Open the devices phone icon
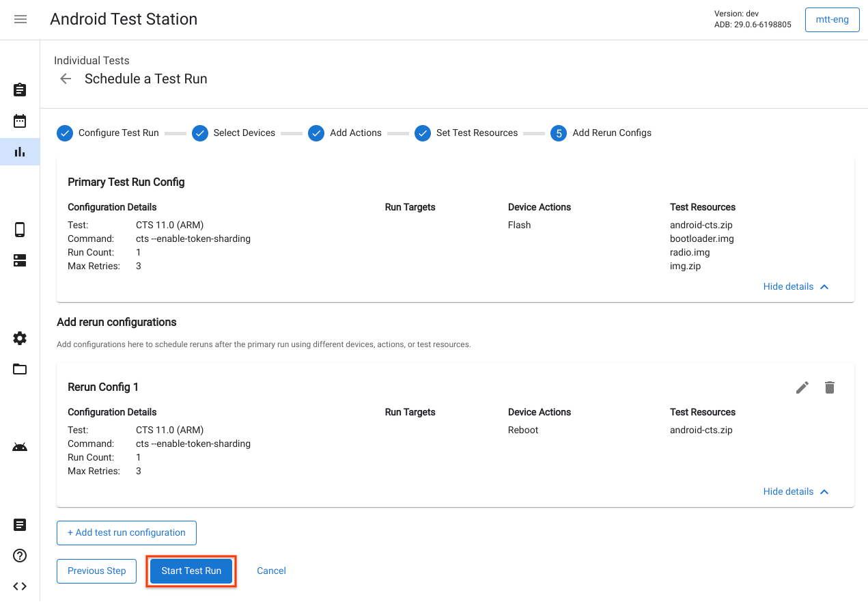 click(20, 230)
